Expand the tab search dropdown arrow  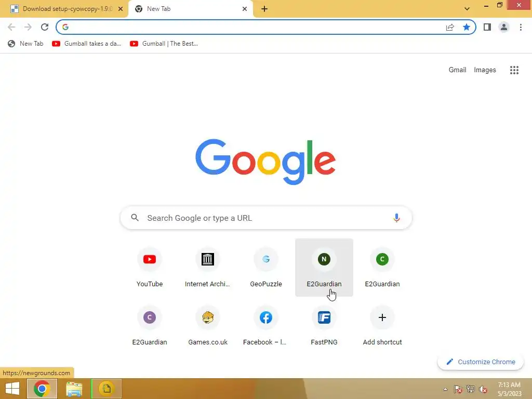467,9
